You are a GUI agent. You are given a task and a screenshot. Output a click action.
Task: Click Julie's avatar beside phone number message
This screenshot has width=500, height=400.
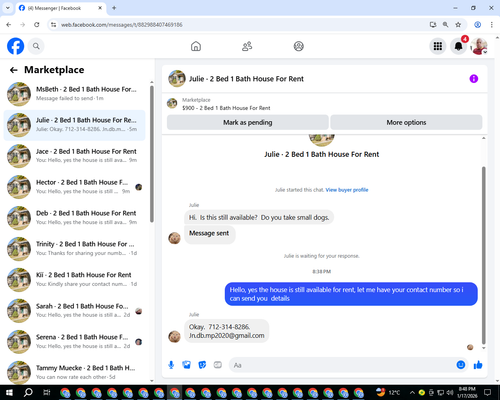tap(174, 337)
